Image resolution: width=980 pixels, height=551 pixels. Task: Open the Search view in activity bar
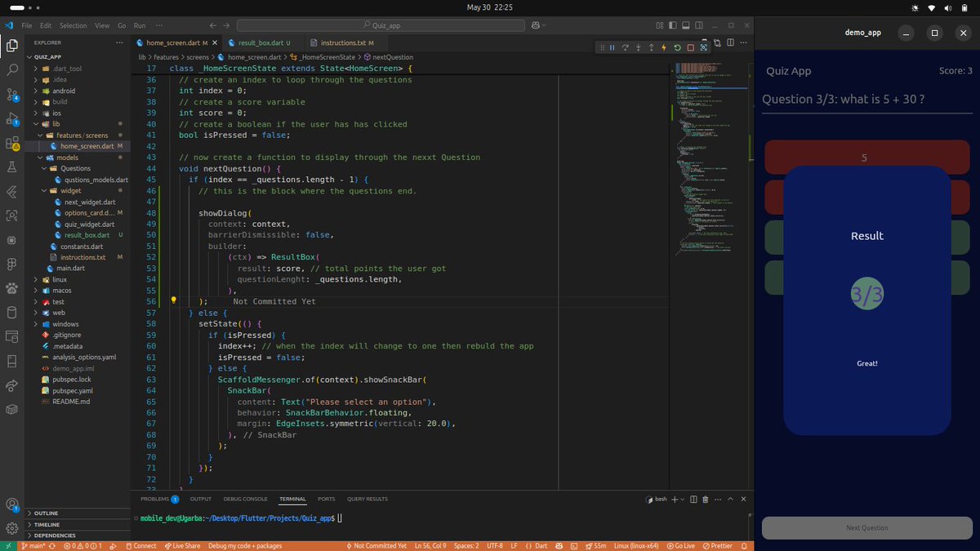(x=12, y=70)
